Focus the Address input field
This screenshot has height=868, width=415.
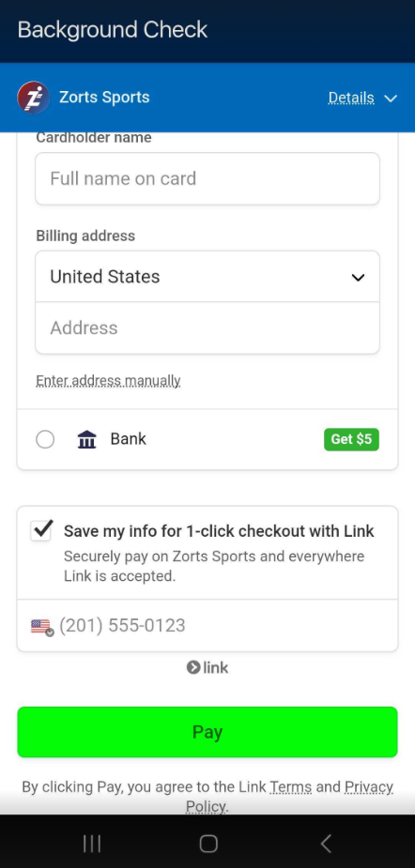tap(207, 328)
